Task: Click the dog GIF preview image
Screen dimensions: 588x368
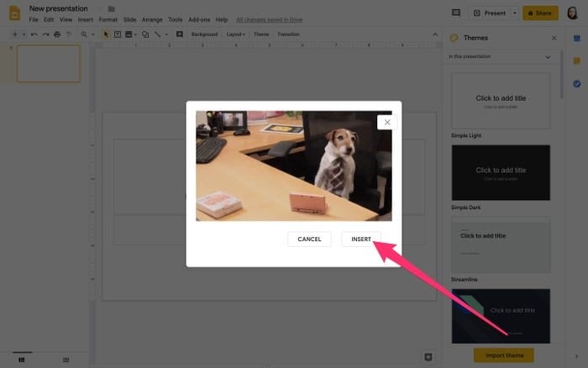Action: pos(294,166)
